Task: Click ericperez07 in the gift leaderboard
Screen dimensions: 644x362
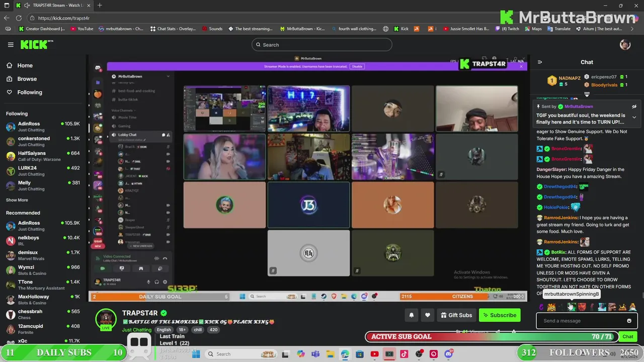Action: pos(603,77)
